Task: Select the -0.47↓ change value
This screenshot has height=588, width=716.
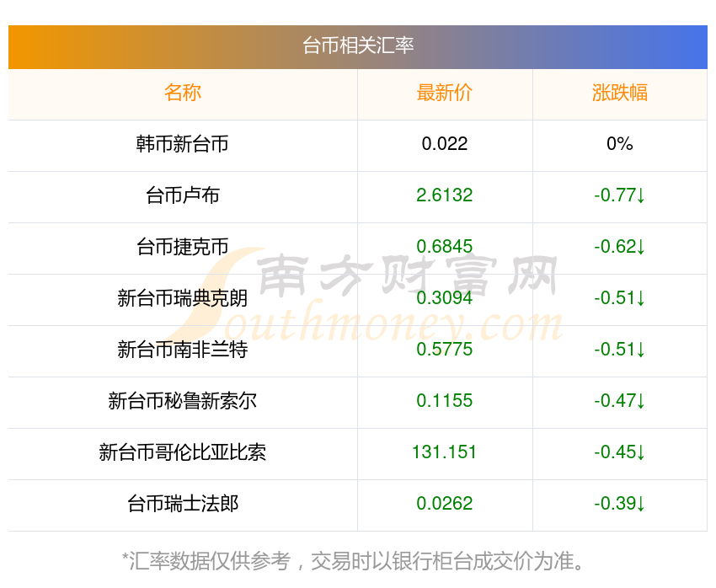Action: [x=620, y=401]
